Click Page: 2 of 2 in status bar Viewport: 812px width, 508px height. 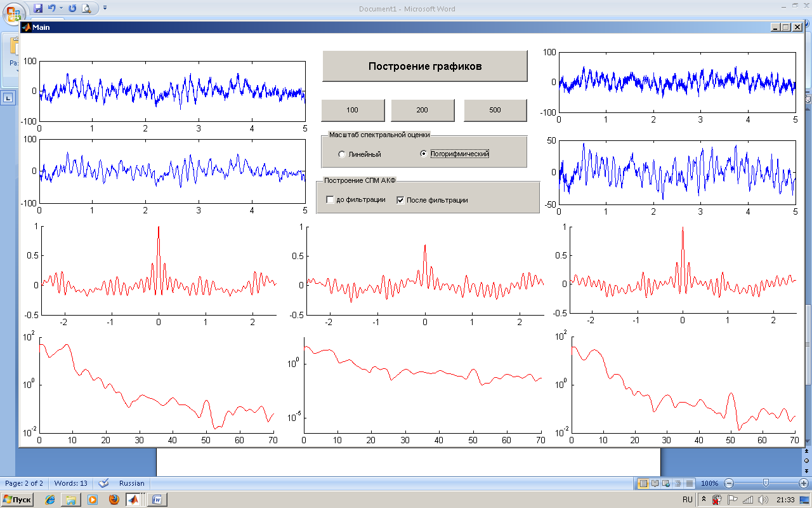(24, 483)
